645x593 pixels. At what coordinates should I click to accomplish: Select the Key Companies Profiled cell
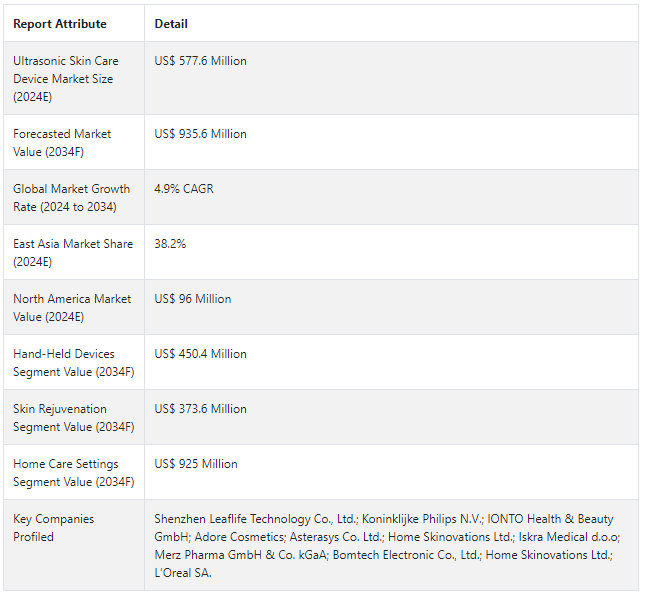coord(74,545)
